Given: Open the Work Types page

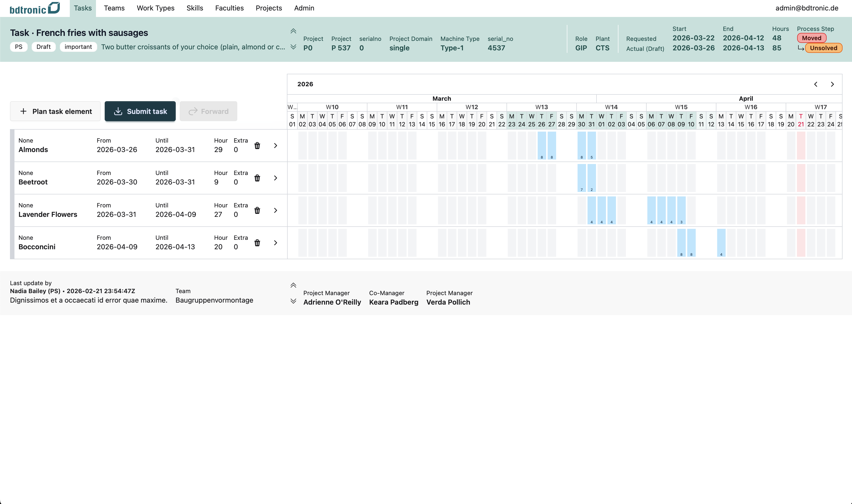Looking at the screenshot, I should click(155, 8).
